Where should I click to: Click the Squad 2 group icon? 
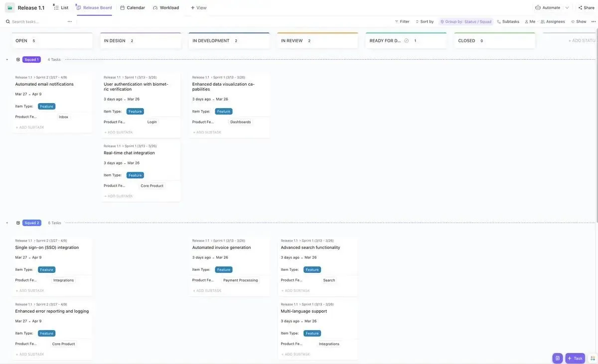click(18, 223)
